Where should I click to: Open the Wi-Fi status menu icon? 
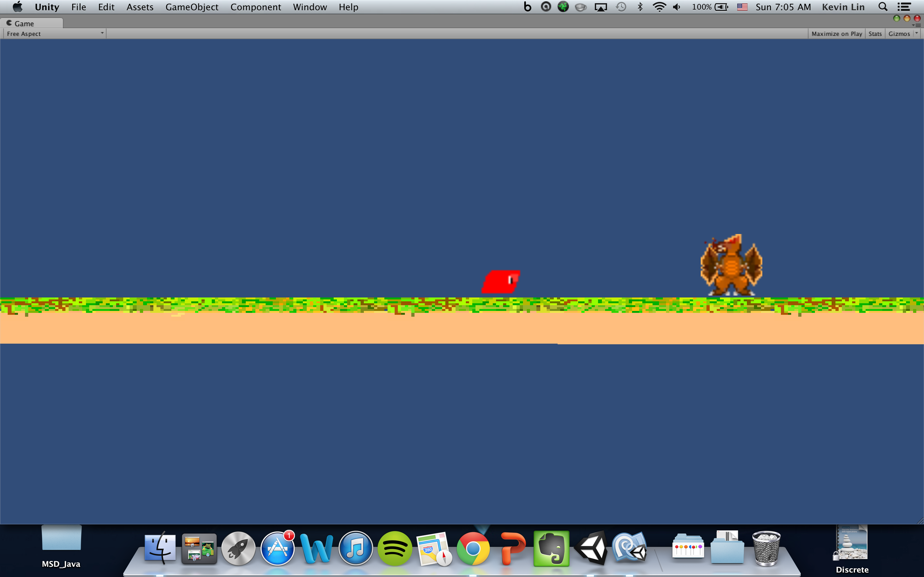point(659,7)
